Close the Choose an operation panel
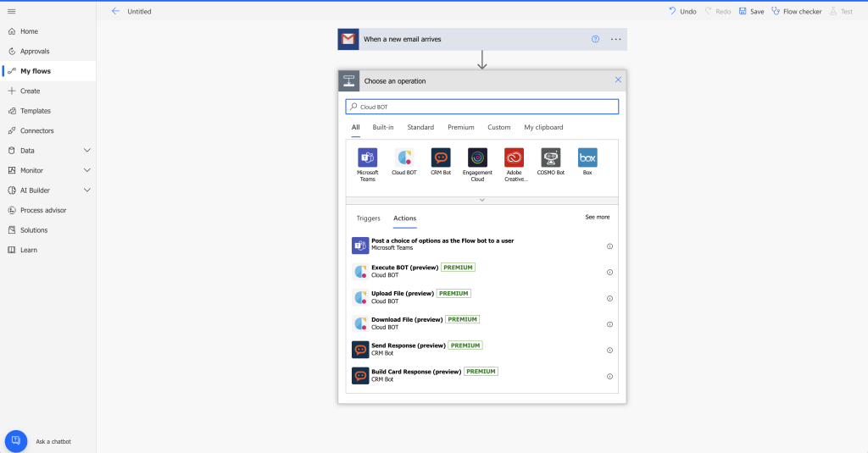This screenshot has height=453, width=868. tap(618, 80)
